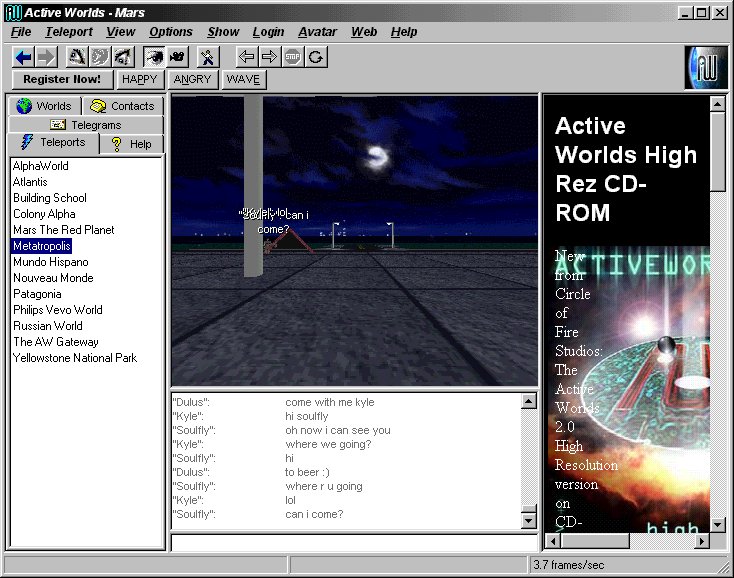This screenshot has height=578, width=734.
Task: Click the grayed-out middle view icon
Action: pos(100,57)
